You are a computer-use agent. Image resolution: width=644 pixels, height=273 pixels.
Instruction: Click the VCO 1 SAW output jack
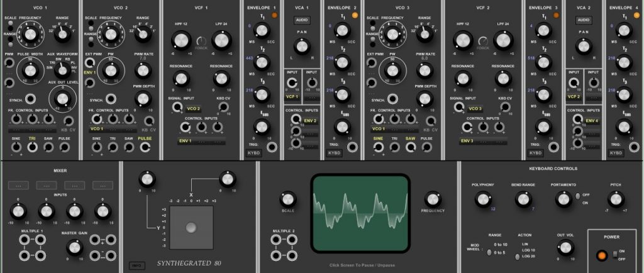pos(48,147)
